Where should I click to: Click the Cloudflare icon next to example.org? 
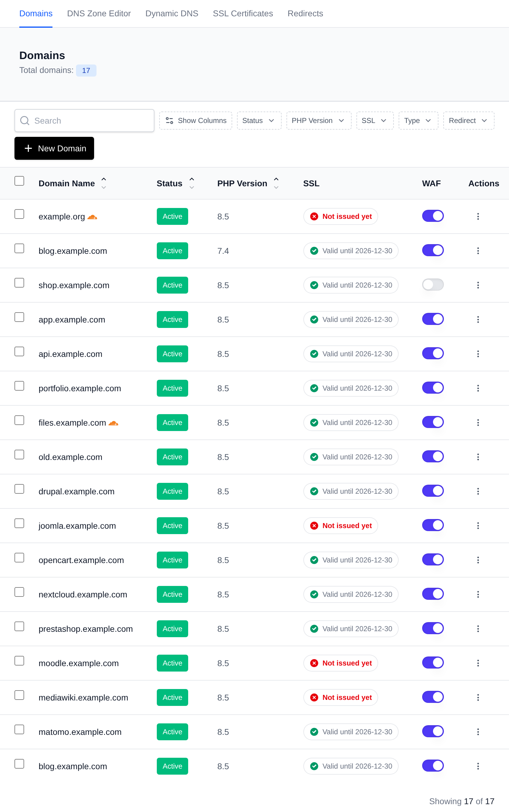pos(92,217)
